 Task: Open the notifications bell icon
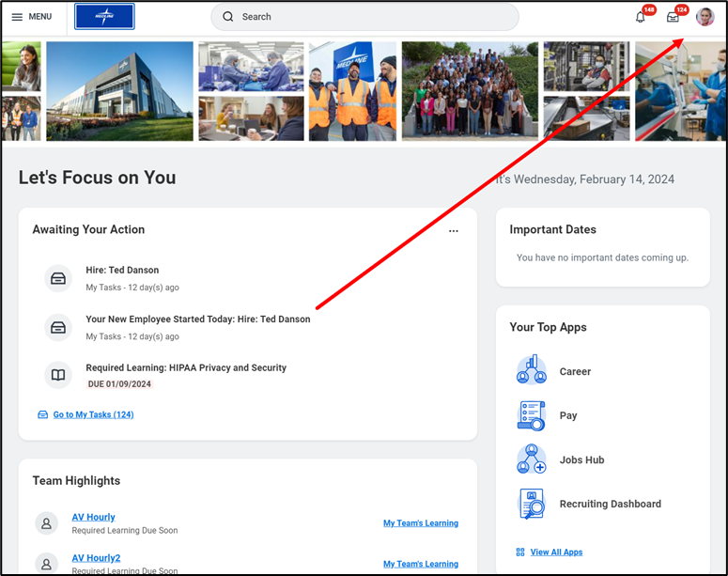[x=641, y=17]
